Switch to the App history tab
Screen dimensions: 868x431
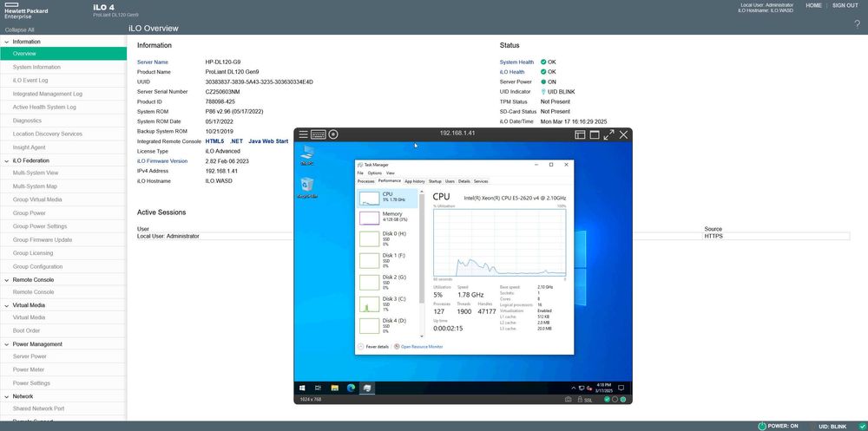pyautogui.click(x=415, y=181)
